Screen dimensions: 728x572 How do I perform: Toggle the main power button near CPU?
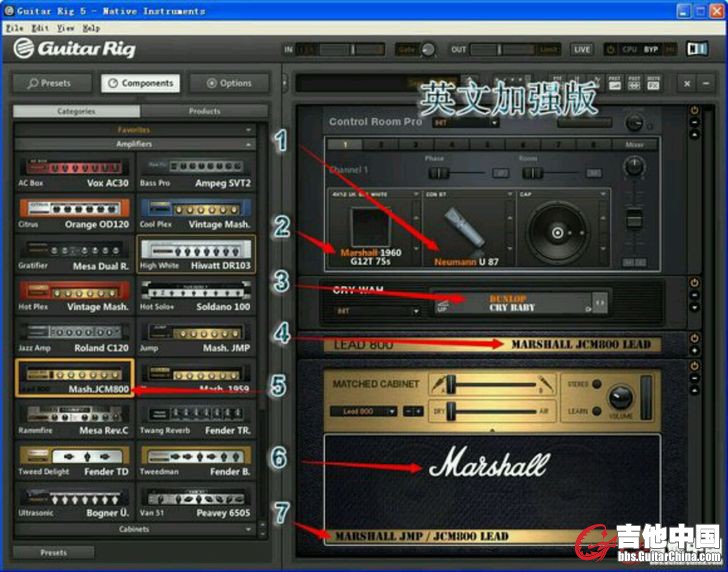[x=611, y=49]
